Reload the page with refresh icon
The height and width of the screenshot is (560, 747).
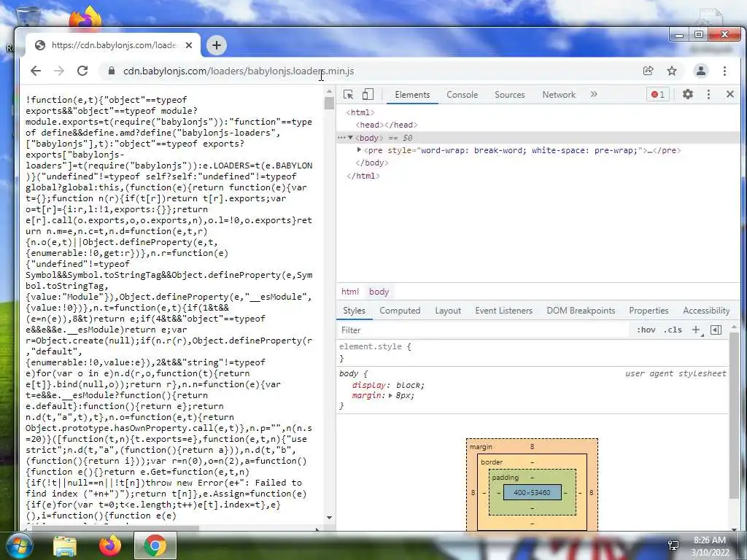pos(82,71)
